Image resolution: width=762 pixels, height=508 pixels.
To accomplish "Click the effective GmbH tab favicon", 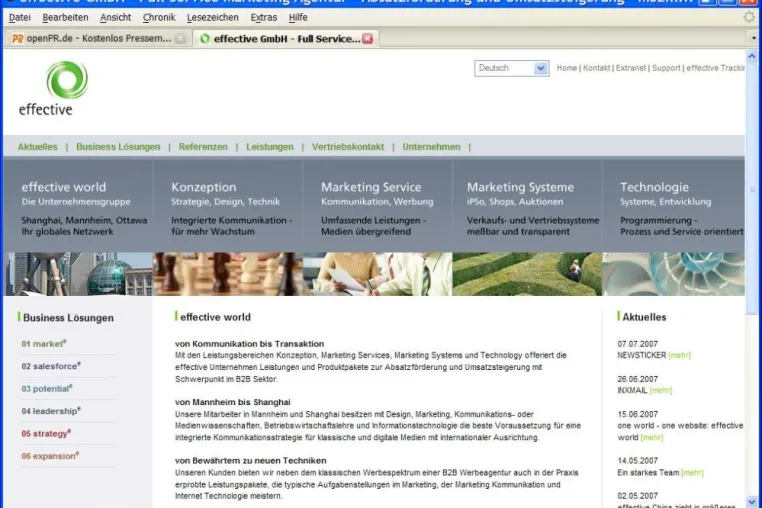I will point(205,38).
